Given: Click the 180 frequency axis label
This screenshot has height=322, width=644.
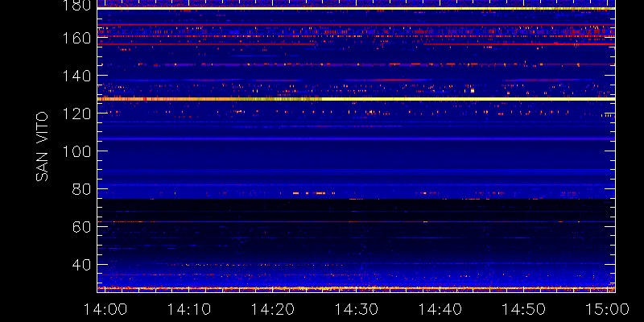Looking at the screenshot, I should [x=76, y=5].
